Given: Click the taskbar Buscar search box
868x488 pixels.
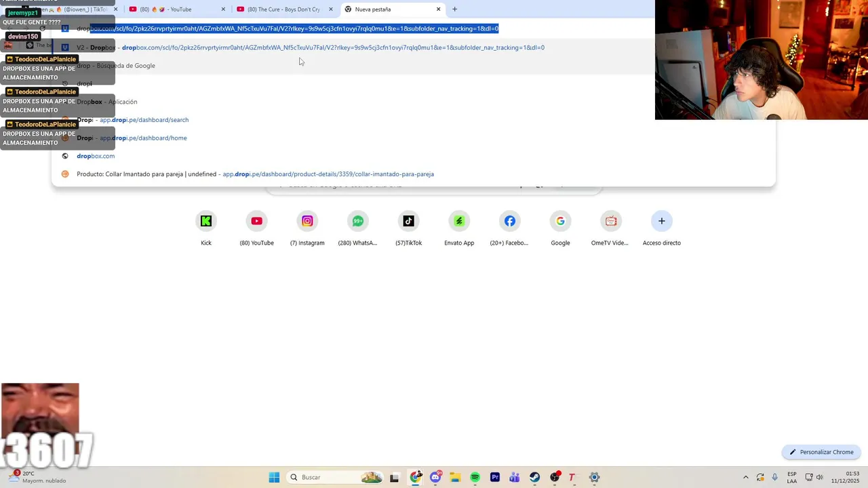Looking at the screenshot, I should [335, 477].
